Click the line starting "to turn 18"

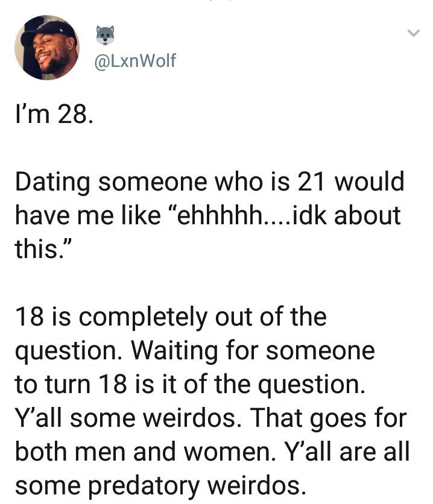(189, 385)
